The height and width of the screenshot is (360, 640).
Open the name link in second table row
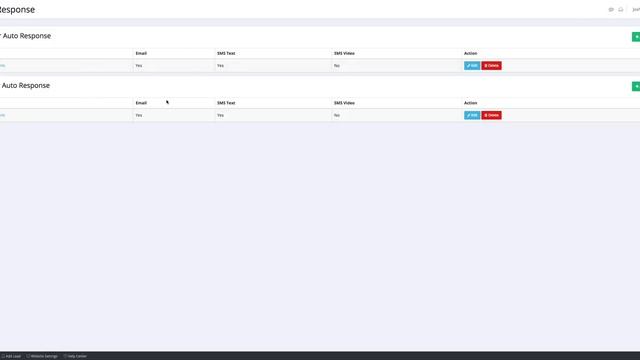(2, 116)
